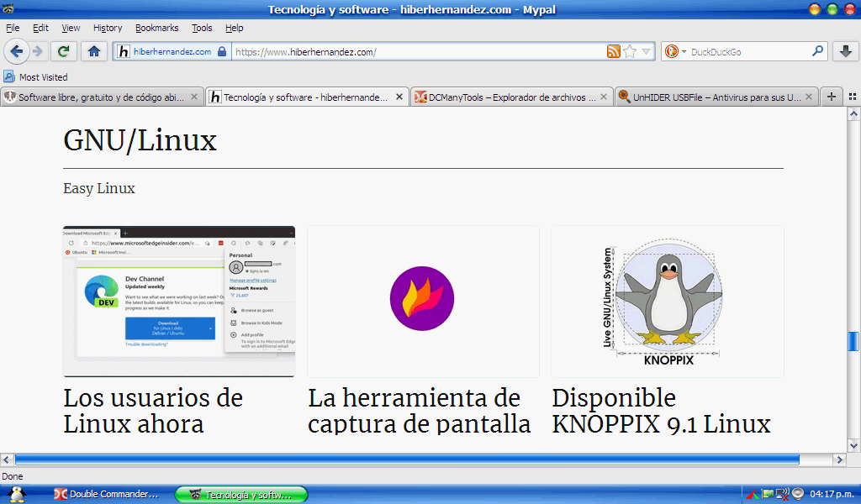Click the vertical scrollbar up arrow
The width and height of the screenshot is (861, 504).
point(853,114)
